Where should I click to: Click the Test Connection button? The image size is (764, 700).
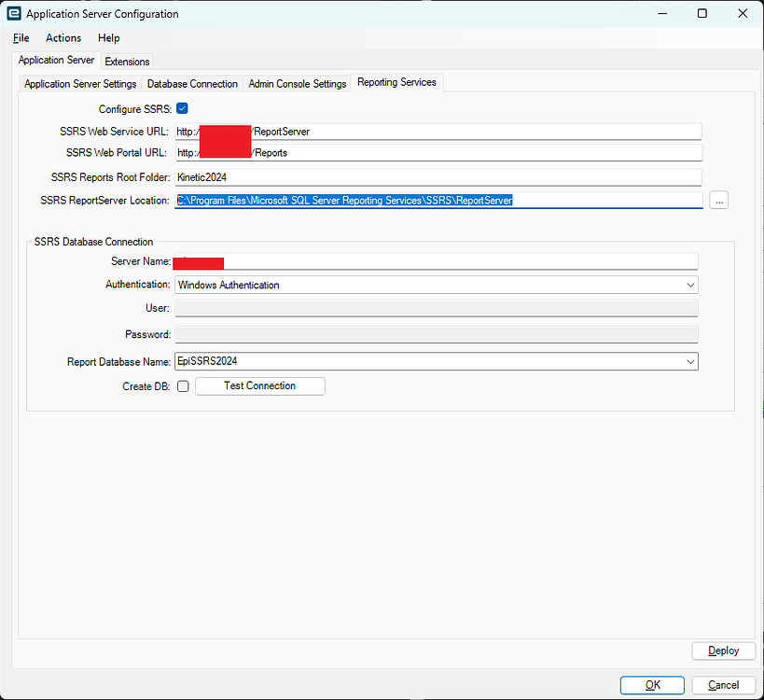[x=259, y=385]
